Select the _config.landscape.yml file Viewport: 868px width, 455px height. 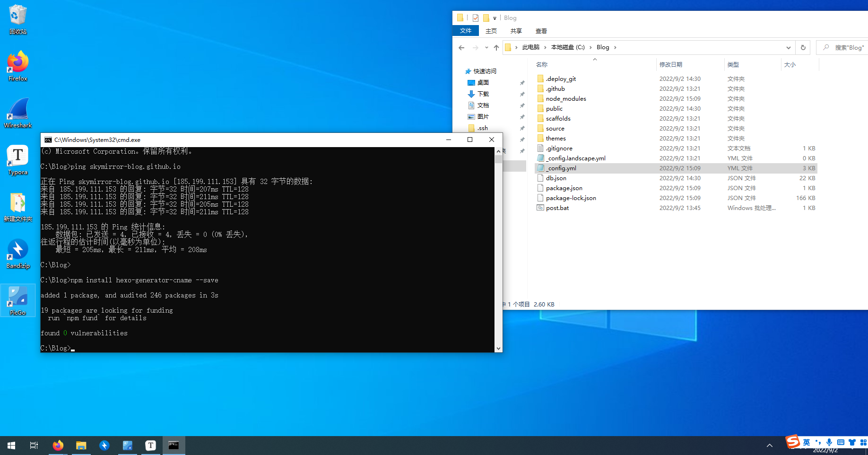point(575,158)
